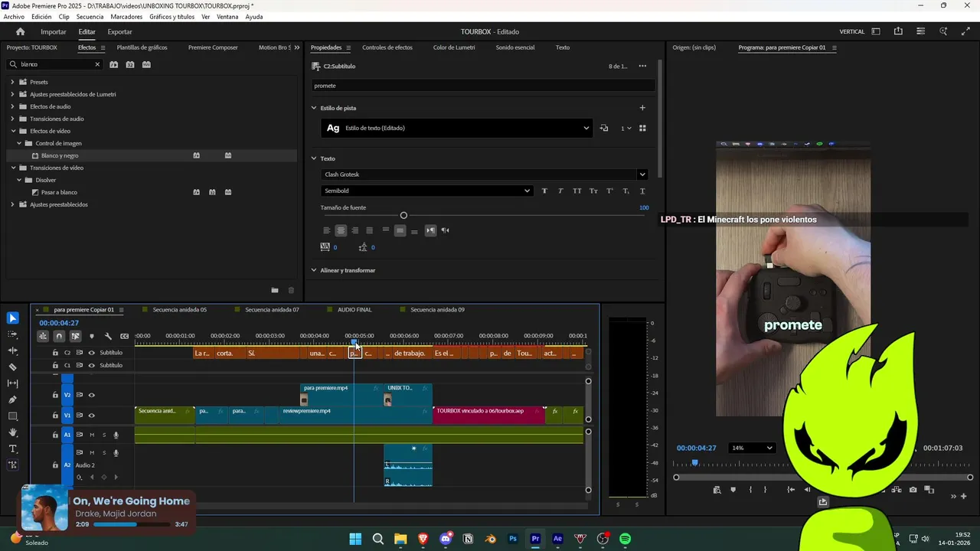980x551 pixels.
Task: Open Secuencia anidada 05 timeline tab
Action: (180, 310)
